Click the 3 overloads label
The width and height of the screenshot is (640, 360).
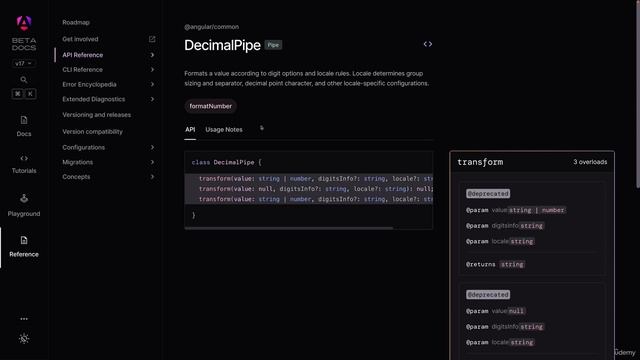tap(590, 162)
